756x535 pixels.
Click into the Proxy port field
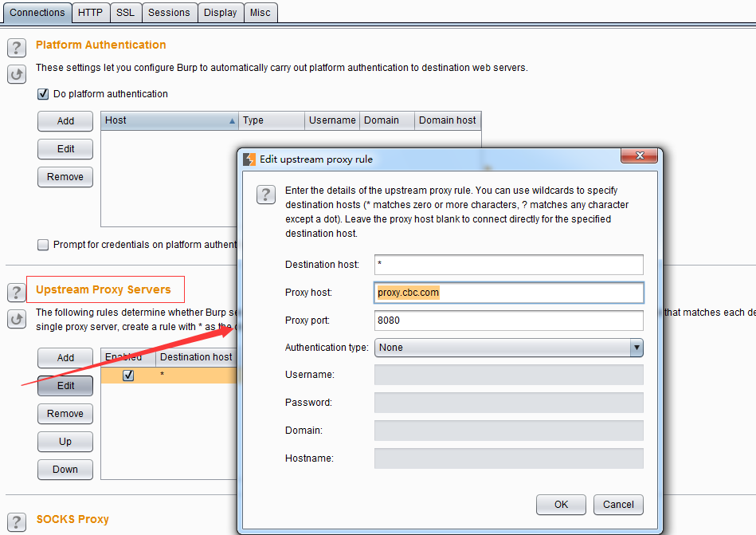pyautogui.click(x=508, y=321)
